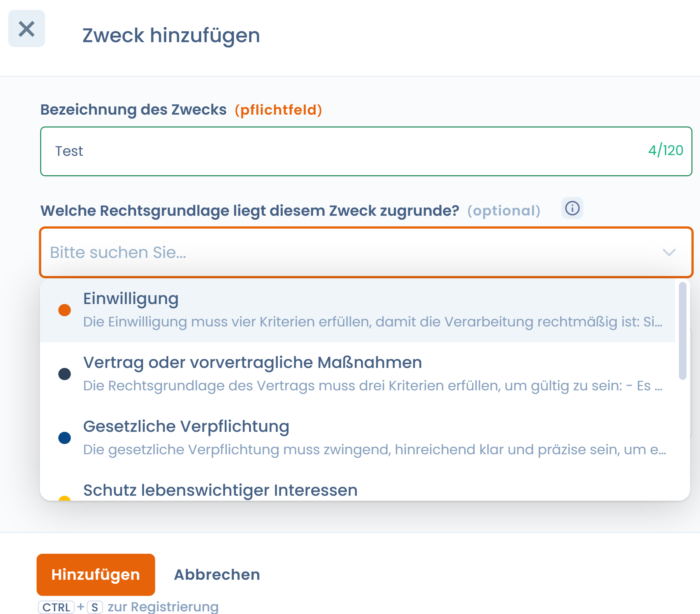Click the yellow dot beside Schutz lebenswichtiger Interessen

[x=64, y=498]
